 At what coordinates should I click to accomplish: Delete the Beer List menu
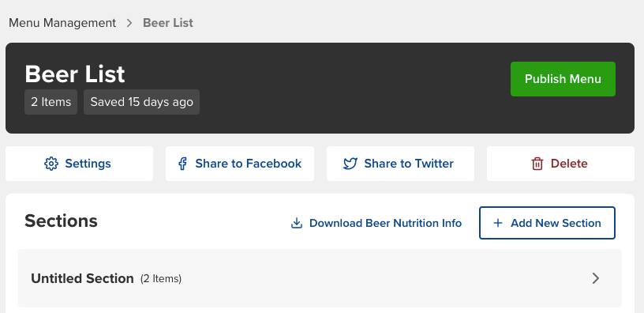560,164
